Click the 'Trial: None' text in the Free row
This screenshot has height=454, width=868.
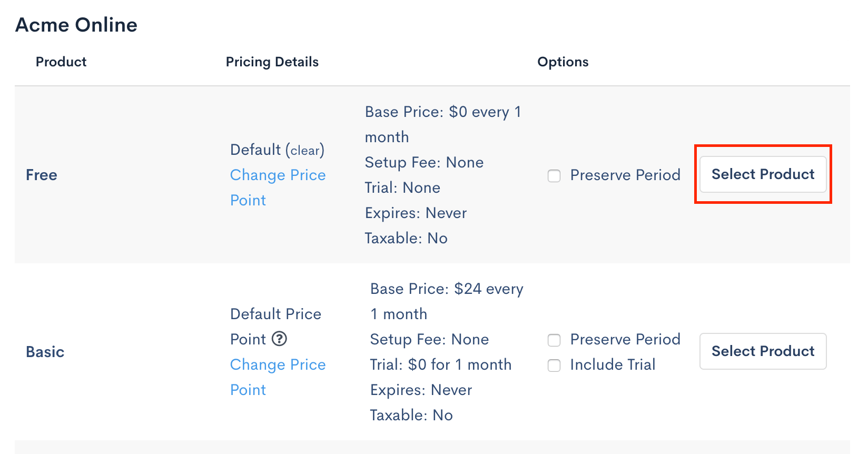tap(402, 188)
